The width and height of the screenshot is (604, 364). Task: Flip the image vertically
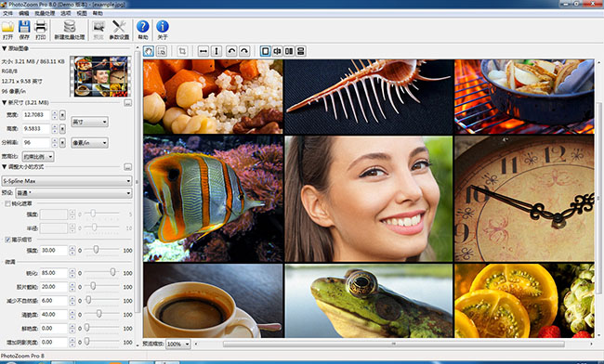pos(217,51)
